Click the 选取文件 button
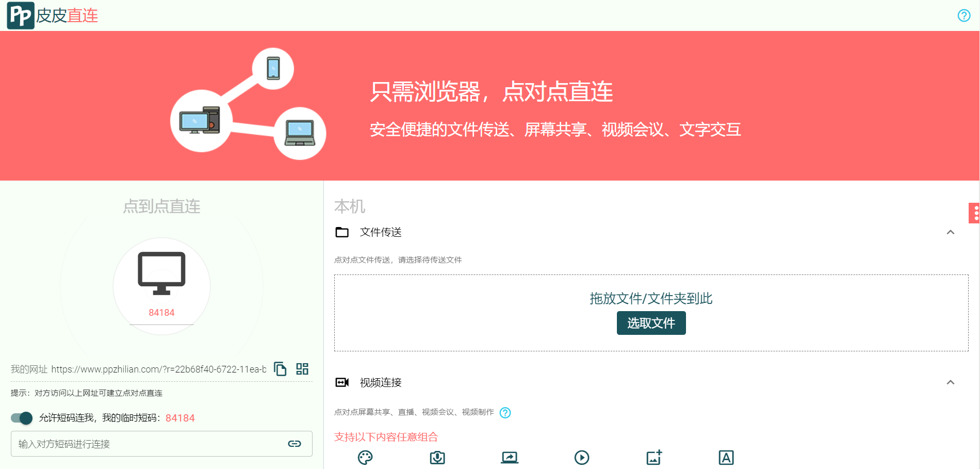Image resolution: width=980 pixels, height=469 pixels. (x=651, y=323)
